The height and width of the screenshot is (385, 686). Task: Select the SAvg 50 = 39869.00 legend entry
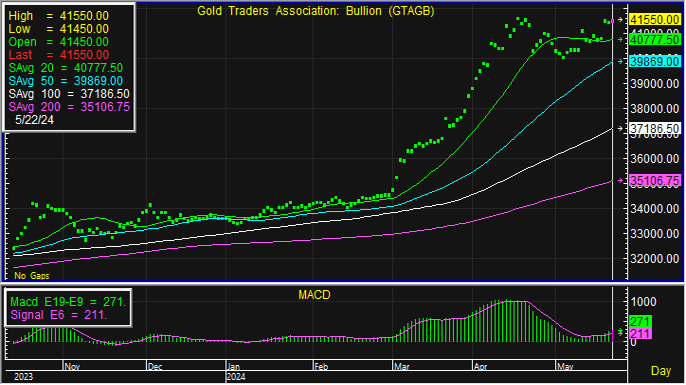(x=66, y=81)
